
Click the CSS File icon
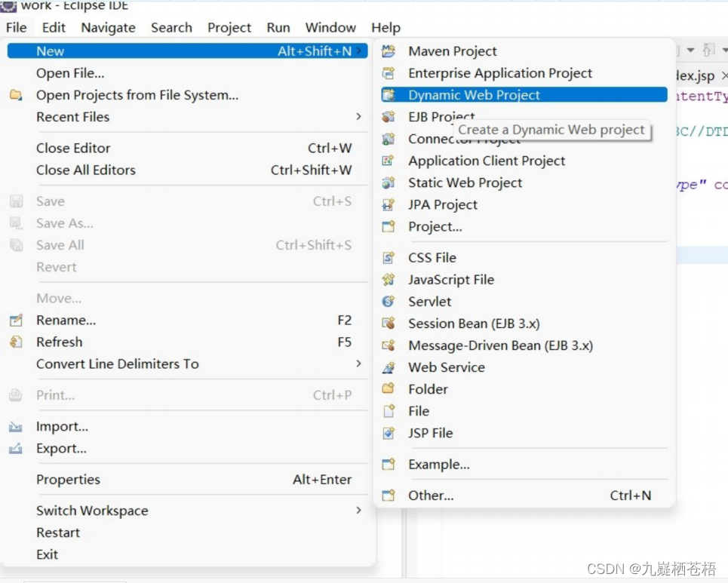[389, 258]
